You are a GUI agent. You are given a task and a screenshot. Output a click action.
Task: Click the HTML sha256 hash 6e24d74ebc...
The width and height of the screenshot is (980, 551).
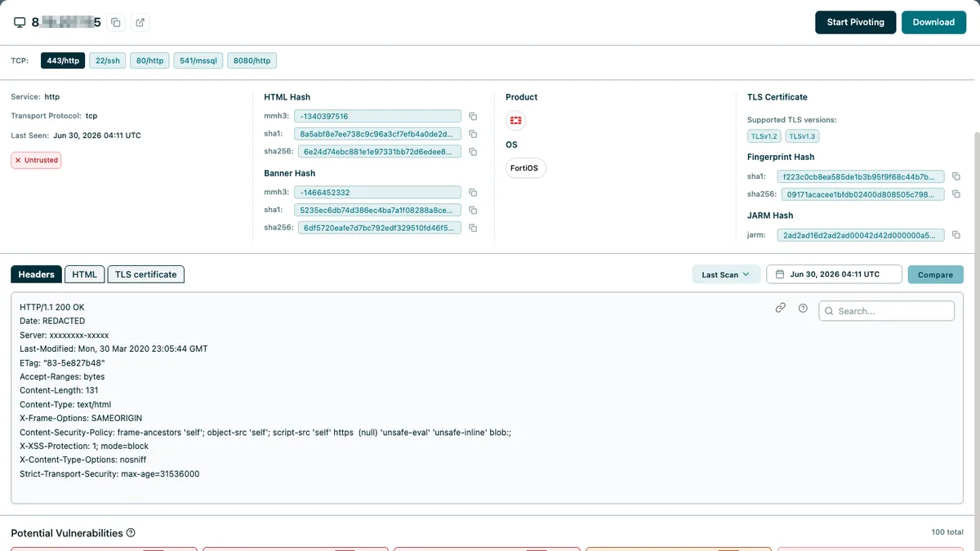[379, 152]
